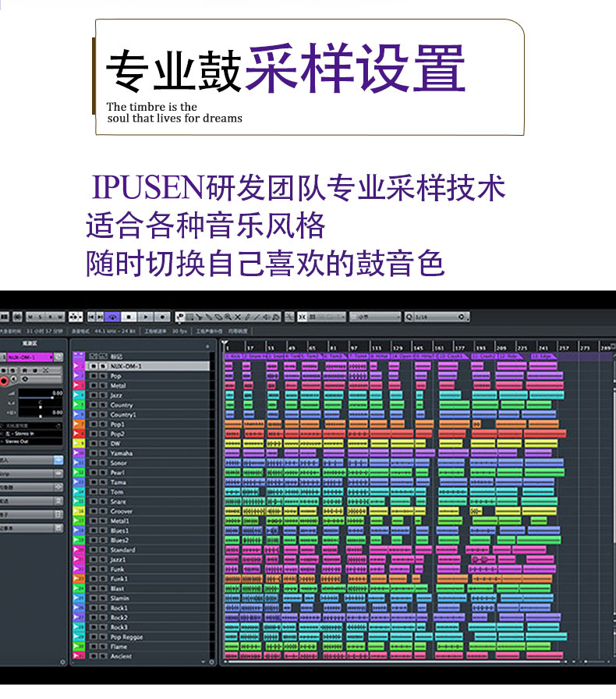Select the Split scissors tool
The image size is (616, 699).
click(200, 317)
